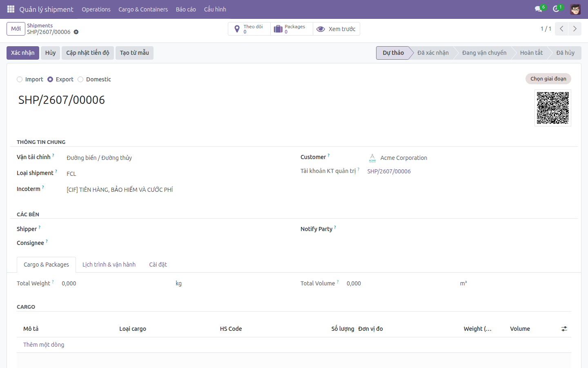
Task: Open the Operations menu
Action: (x=96, y=9)
